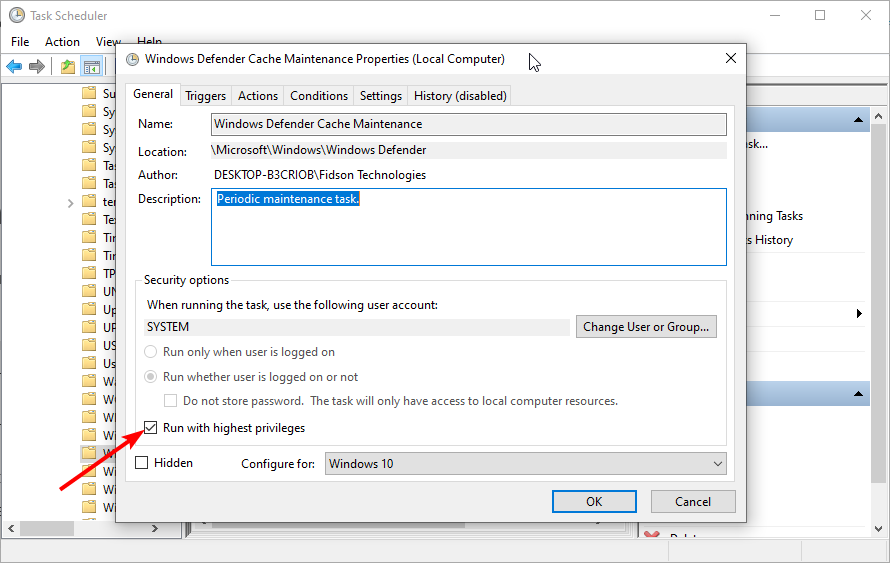Collapse the lower Actions pane section arrow
Screen dimensions: 890x563
pyautogui.click(x=858, y=394)
